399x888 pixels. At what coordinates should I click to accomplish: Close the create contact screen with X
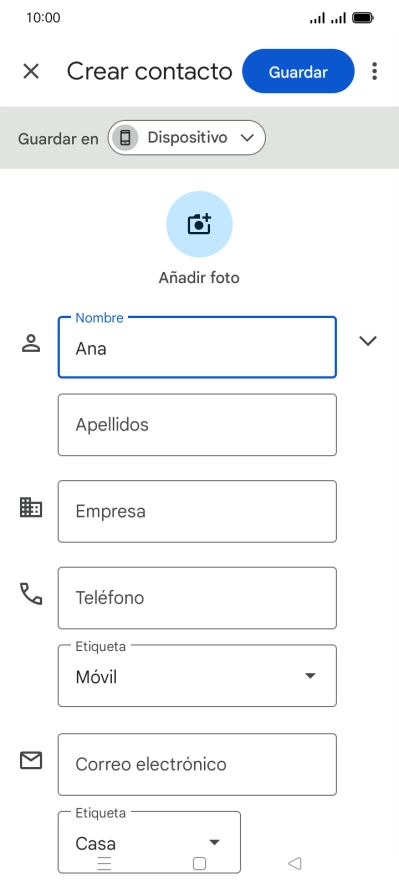pyautogui.click(x=31, y=71)
